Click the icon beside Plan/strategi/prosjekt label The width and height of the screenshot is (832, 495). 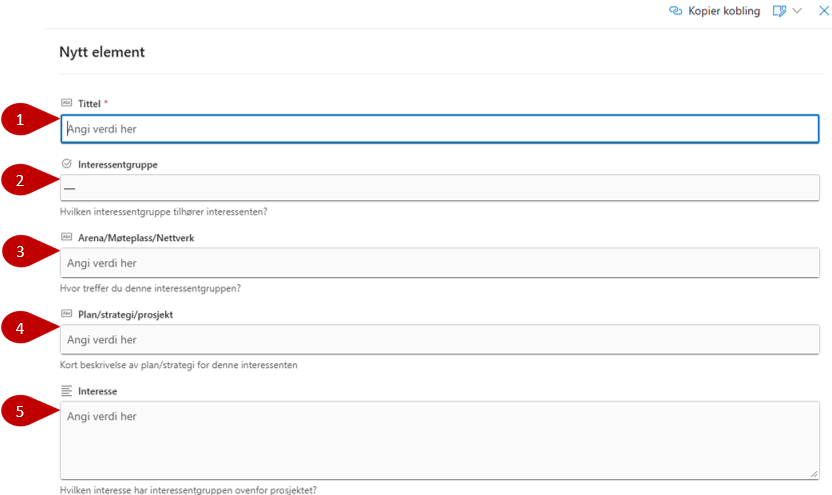67,314
